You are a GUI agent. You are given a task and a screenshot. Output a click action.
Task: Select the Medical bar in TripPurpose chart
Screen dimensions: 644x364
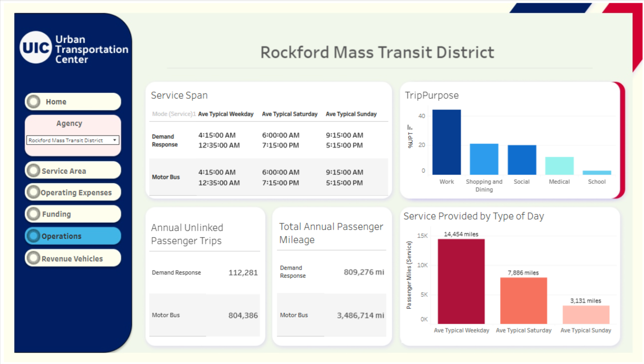click(x=559, y=166)
